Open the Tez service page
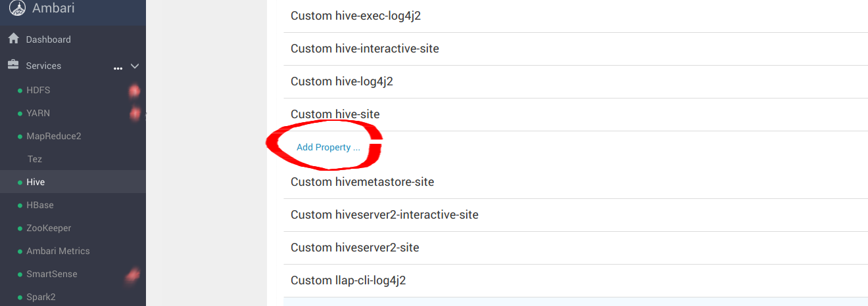868x306 pixels. tap(35, 159)
